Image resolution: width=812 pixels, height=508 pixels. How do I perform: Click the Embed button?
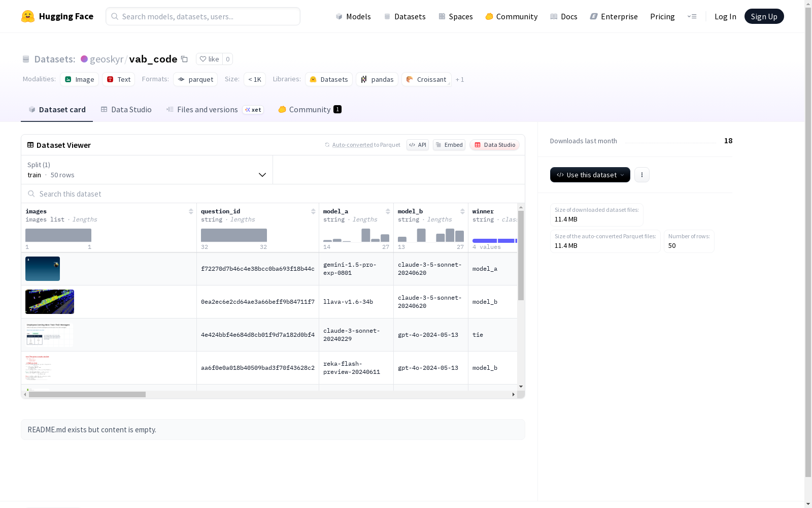(x=449, y=145)
